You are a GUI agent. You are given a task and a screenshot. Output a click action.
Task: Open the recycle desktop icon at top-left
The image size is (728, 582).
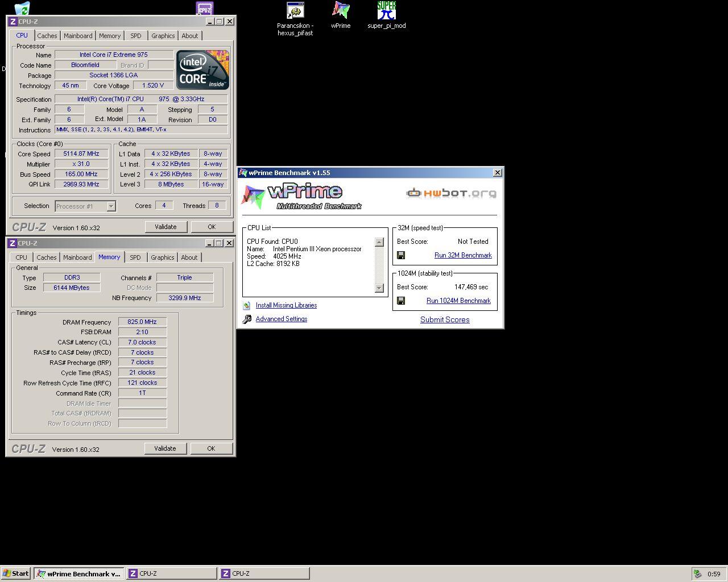(22, 8)
